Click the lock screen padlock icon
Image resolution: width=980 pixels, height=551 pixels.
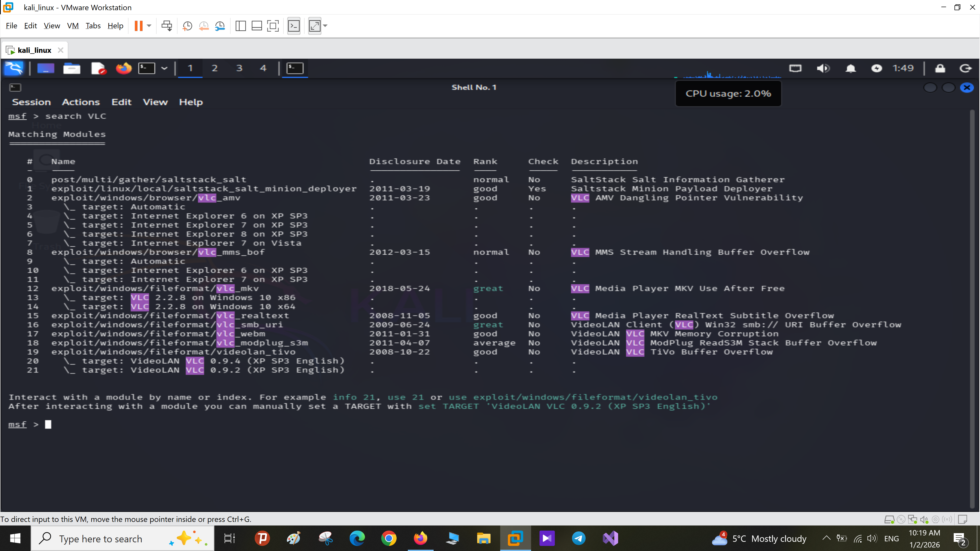click(940, 68)
